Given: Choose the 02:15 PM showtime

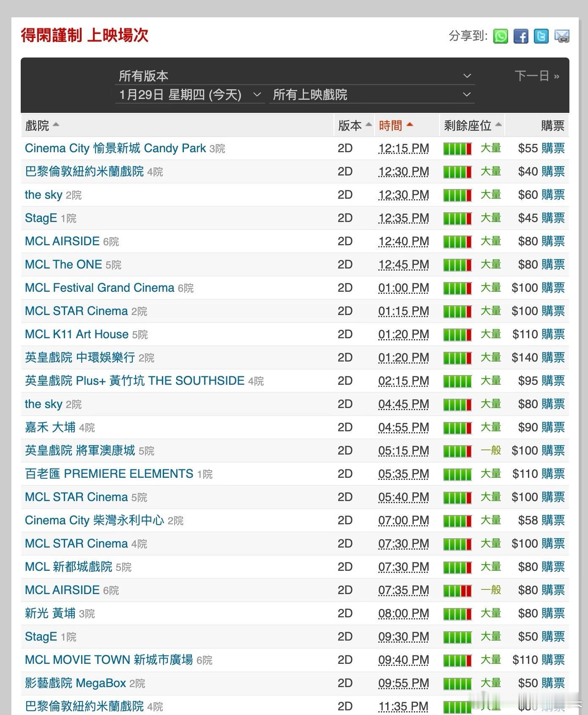Looking at the screenshot, I should [x=404, y=381].
